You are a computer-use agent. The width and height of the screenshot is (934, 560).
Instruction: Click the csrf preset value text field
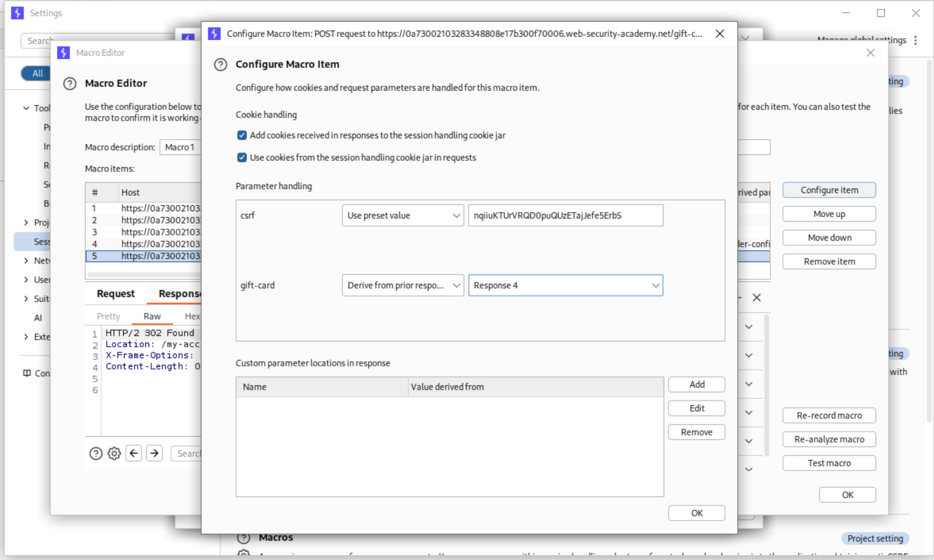pos(565,216)
